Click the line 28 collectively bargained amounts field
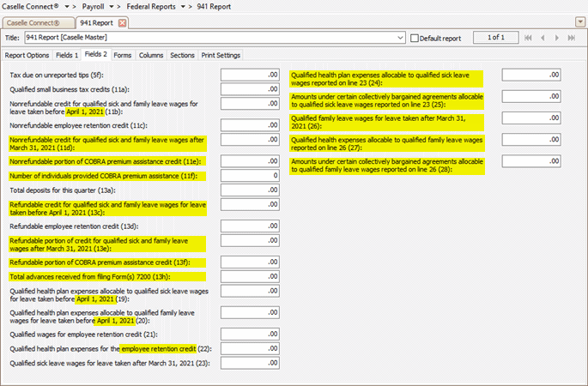 pyautogui.click(x=531, y=161)
